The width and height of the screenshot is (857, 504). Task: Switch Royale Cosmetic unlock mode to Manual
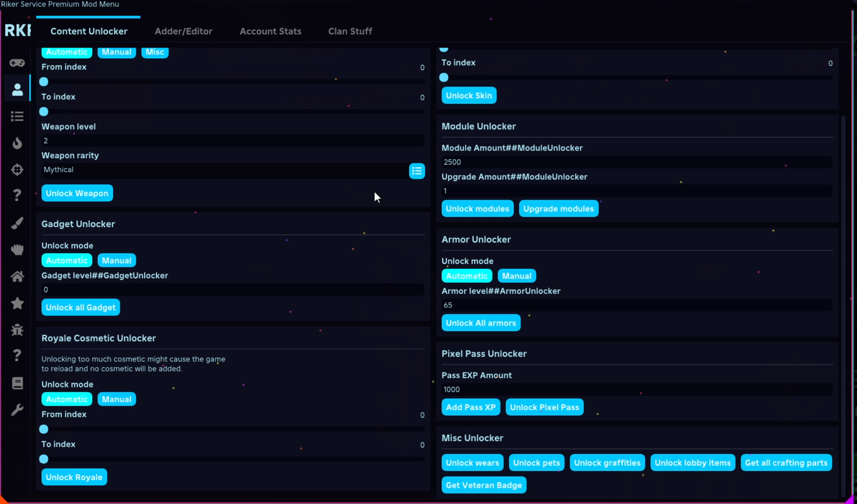(116, 399)
